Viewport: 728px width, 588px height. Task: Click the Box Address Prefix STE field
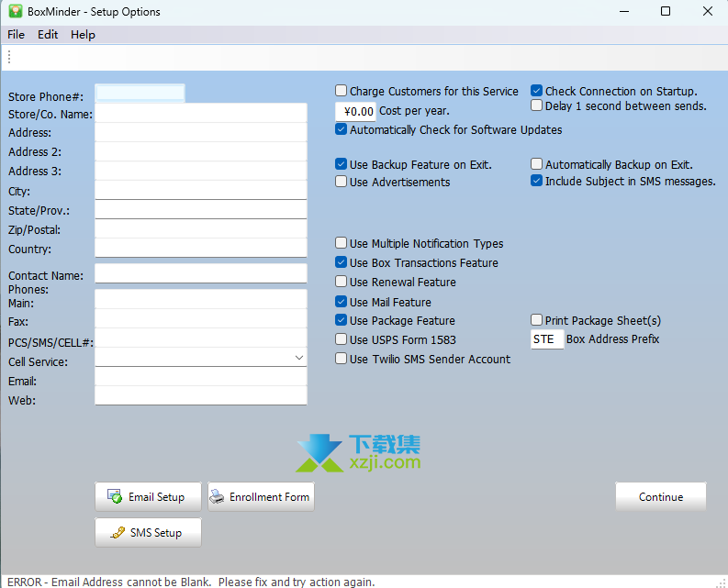coord(547,339)
